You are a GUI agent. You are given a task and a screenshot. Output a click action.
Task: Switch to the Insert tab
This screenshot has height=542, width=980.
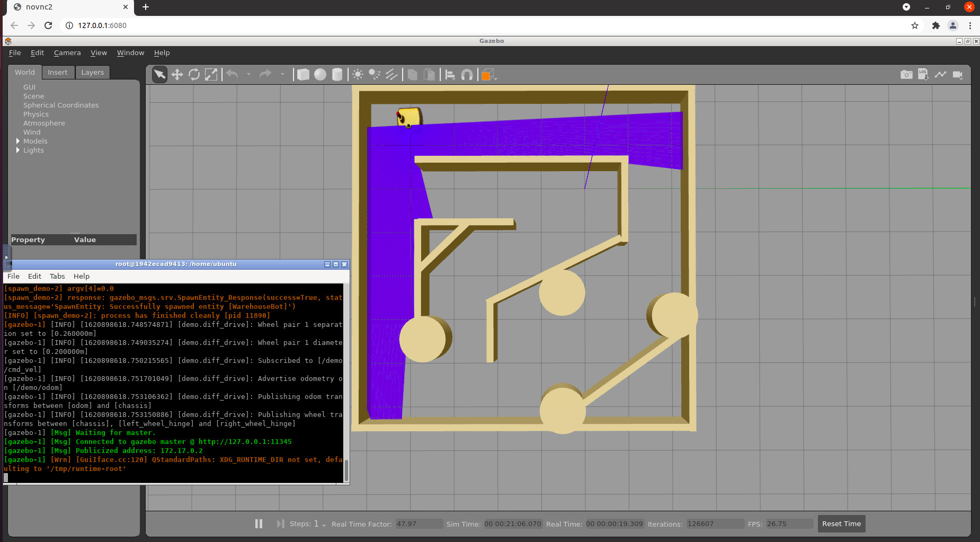point(58,72)
